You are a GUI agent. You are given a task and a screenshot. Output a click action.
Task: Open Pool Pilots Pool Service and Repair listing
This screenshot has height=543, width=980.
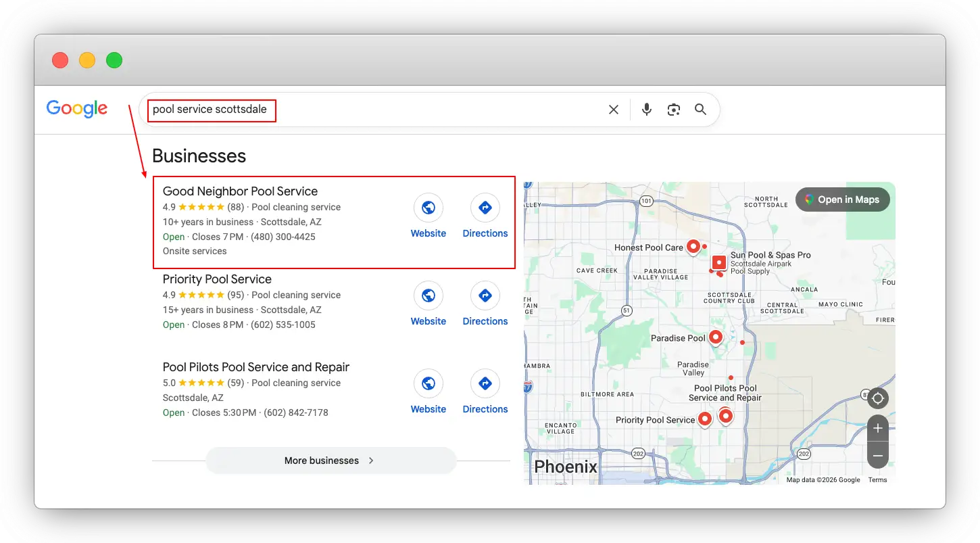pyautogui.click(x=256, y=367)
